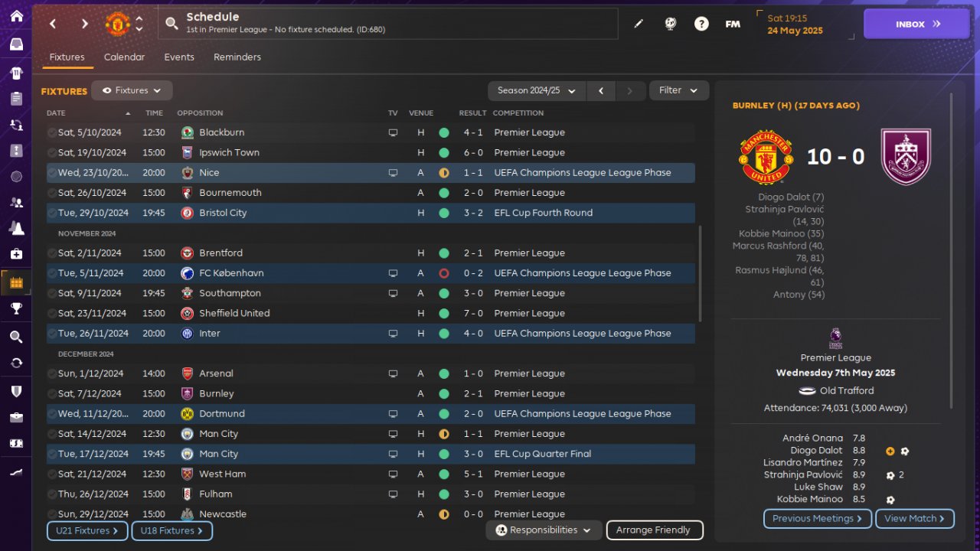Open the globe world icon in the header
Image resolution: width=980 pixels, height=551 pixels.
point(671,24)
